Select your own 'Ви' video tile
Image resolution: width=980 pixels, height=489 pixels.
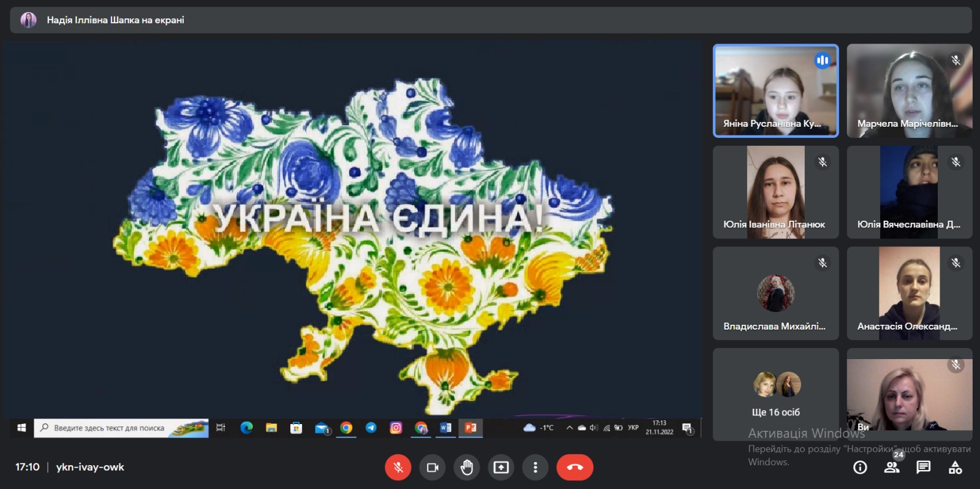[910, 395]
